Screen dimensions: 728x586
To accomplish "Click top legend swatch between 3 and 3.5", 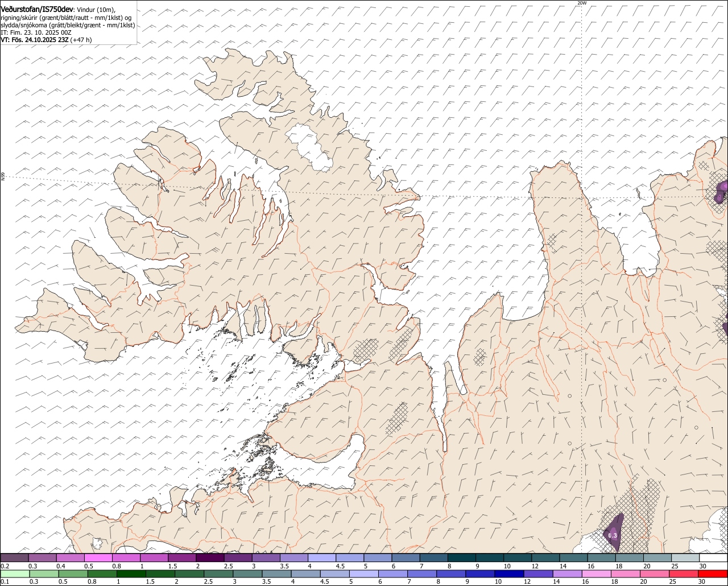I will [266, 558].
